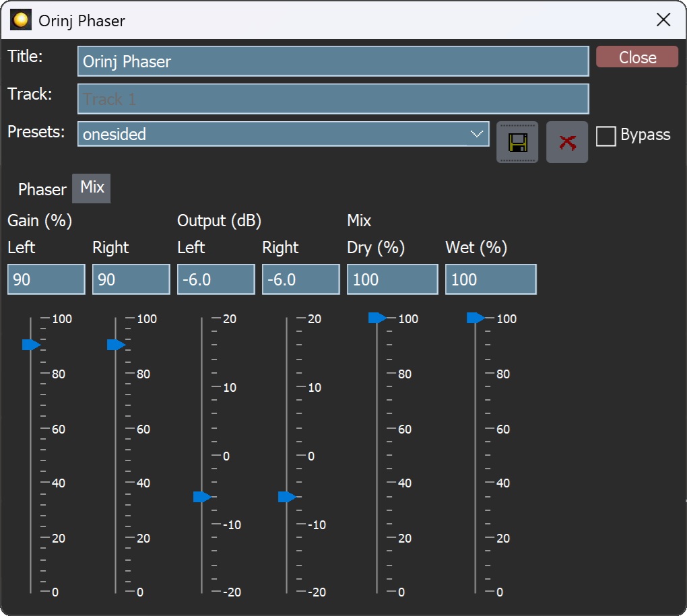Click the Orinj app icon in title bar
The height and width of the screenshot is (616, 687).
pyautogui.click(x=21, y=20)
